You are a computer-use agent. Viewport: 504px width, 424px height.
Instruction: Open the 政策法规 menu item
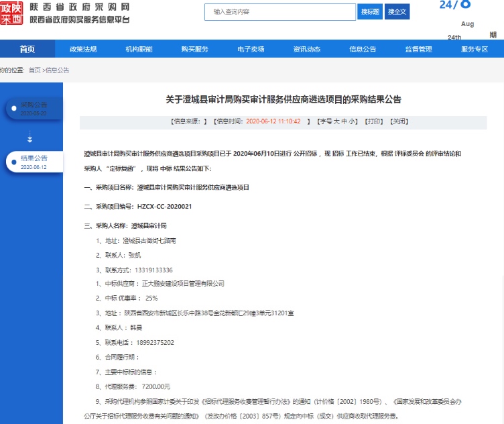click(x=83, y=49)
